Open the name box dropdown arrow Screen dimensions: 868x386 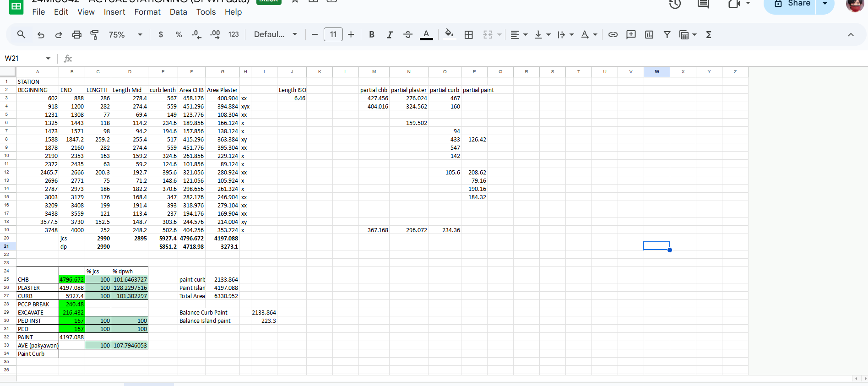pos(48,58)
